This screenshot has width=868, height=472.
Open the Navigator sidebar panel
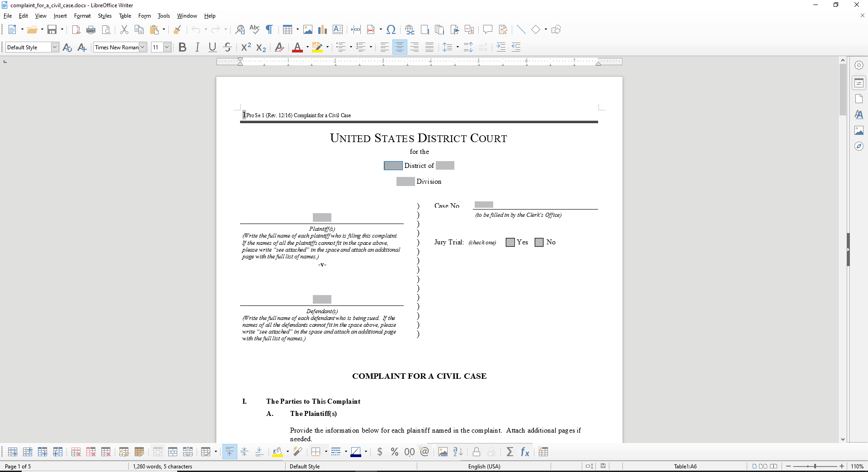coord(859,146)
